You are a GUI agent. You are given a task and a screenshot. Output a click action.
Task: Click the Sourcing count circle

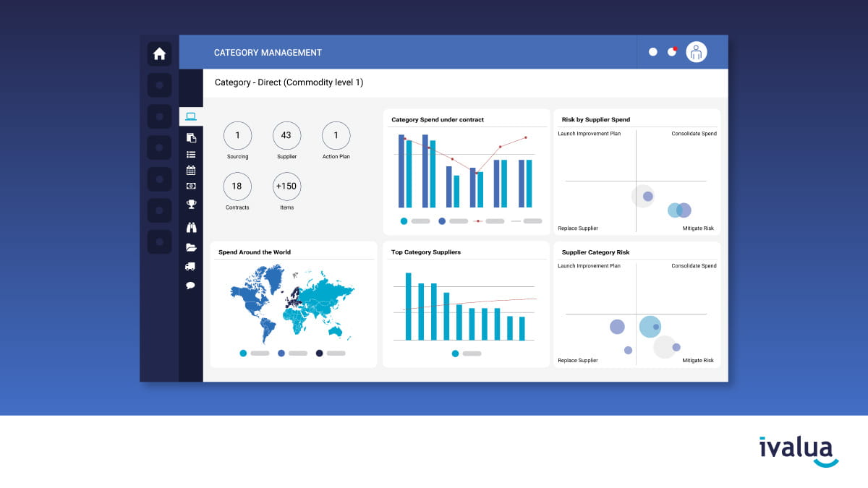[x=237, y=136]
